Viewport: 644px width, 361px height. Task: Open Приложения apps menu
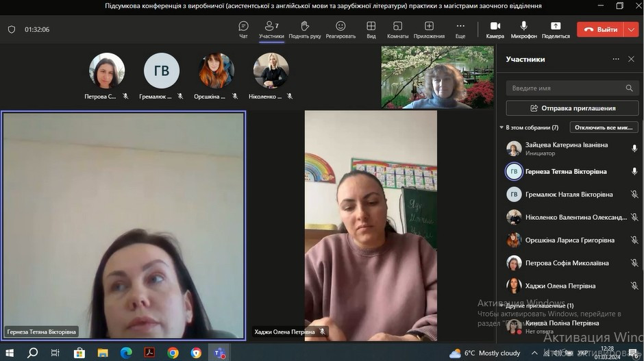click(x=429, y=29)
